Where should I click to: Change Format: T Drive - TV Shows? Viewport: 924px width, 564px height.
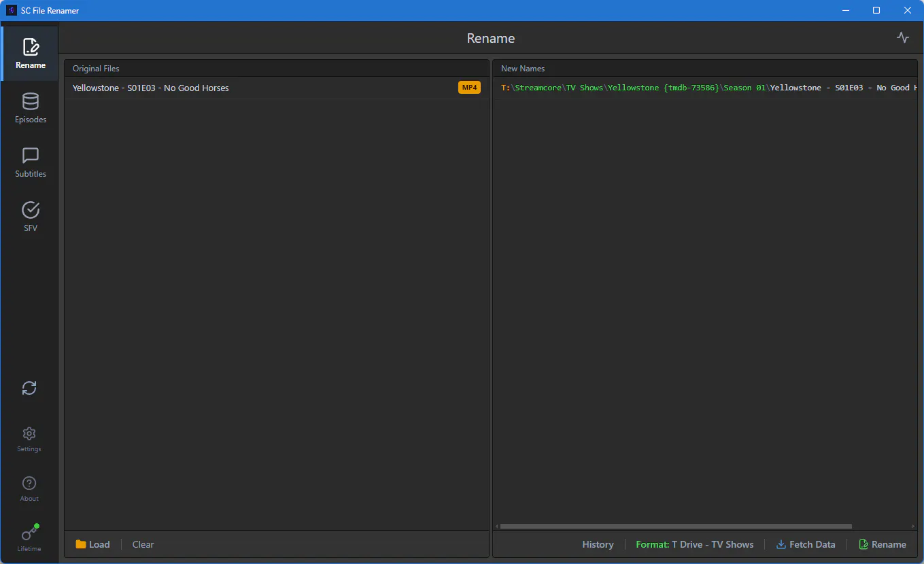(695, 544)
